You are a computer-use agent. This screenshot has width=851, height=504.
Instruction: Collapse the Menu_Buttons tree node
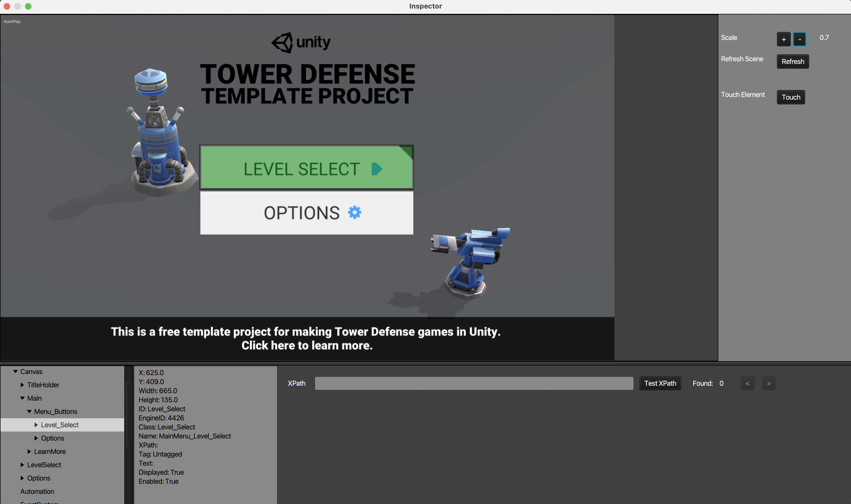(x=29, y=412)
